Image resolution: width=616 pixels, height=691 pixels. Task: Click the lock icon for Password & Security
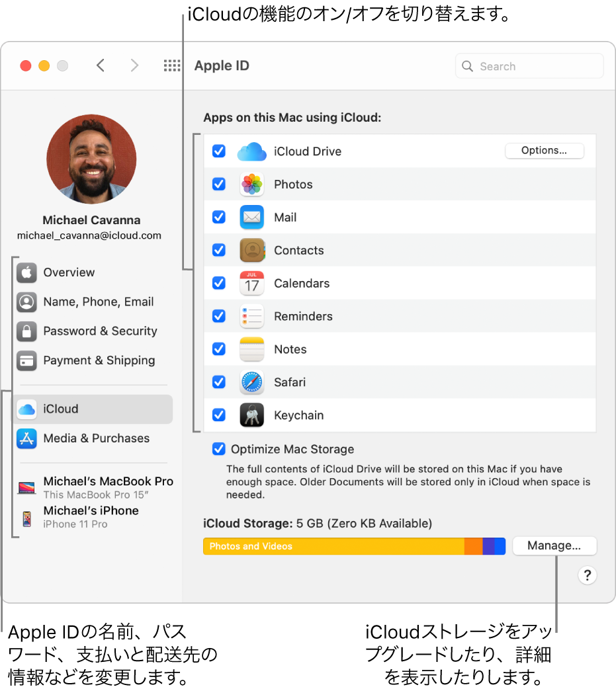(27, 331)
